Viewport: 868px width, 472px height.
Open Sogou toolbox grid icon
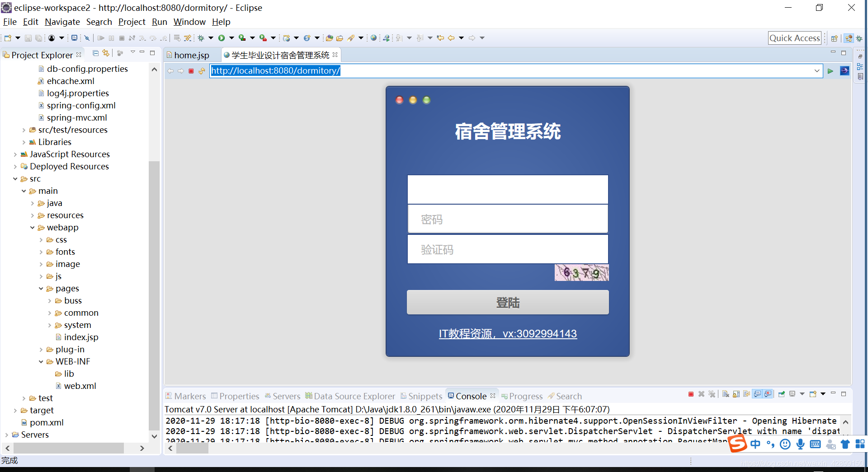pos(860,444)
